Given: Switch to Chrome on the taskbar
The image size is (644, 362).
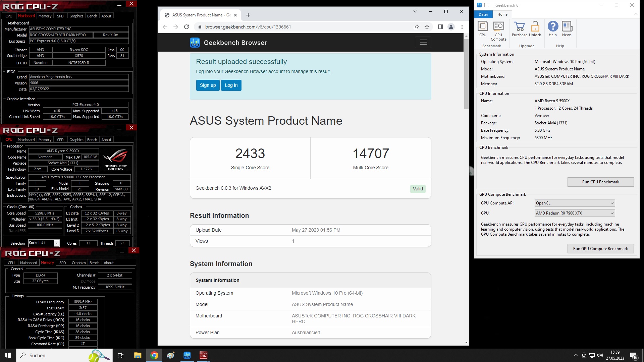Looking at the screenshot, I should pos(154,355).
